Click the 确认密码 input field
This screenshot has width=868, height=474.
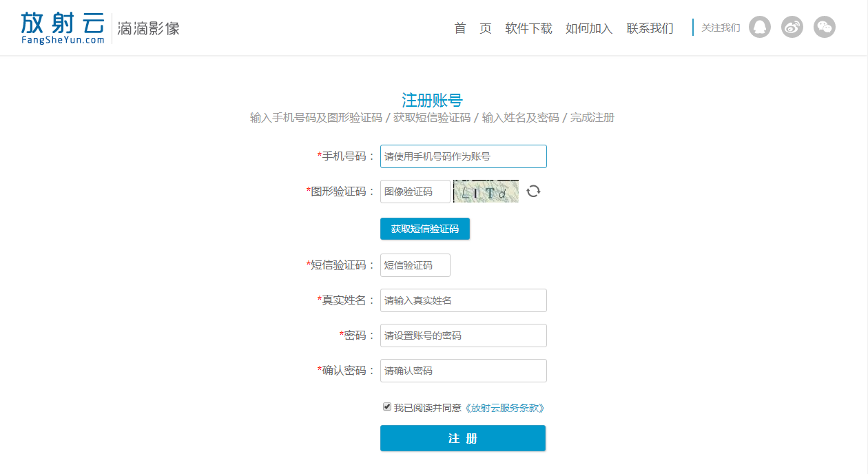(463, 371)
